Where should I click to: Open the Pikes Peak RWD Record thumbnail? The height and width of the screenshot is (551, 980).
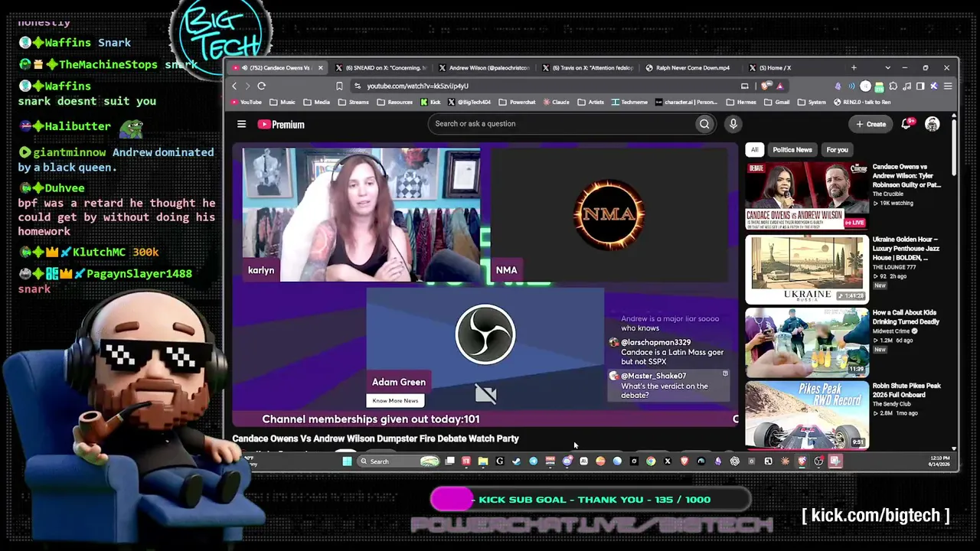807,415
